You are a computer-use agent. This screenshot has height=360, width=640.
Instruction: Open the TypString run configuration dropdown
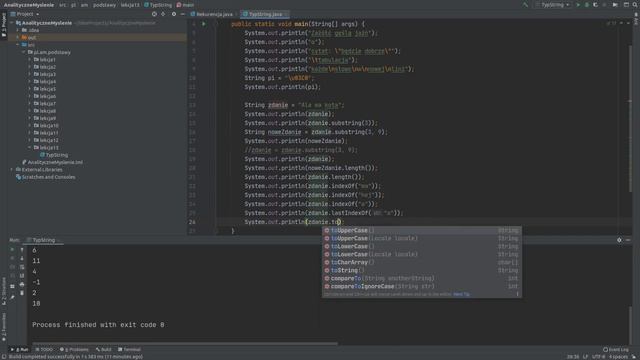click(553, 5)
